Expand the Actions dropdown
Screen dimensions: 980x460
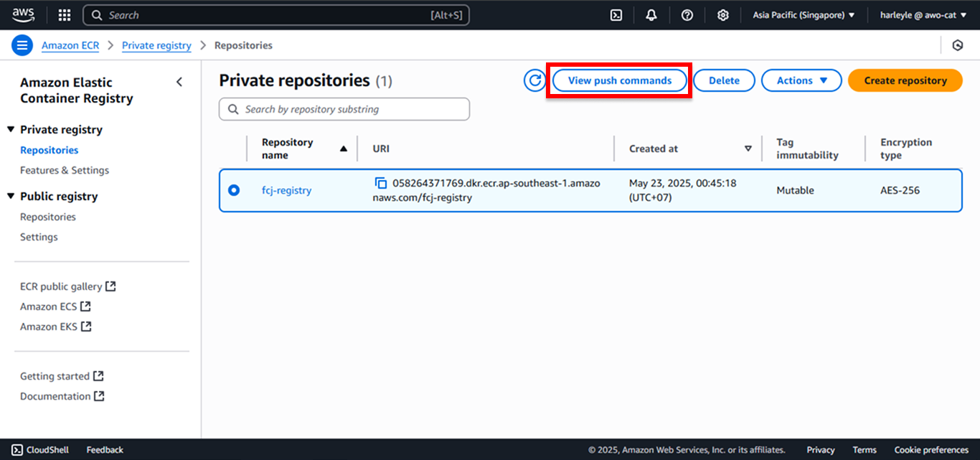click(801, 80)
